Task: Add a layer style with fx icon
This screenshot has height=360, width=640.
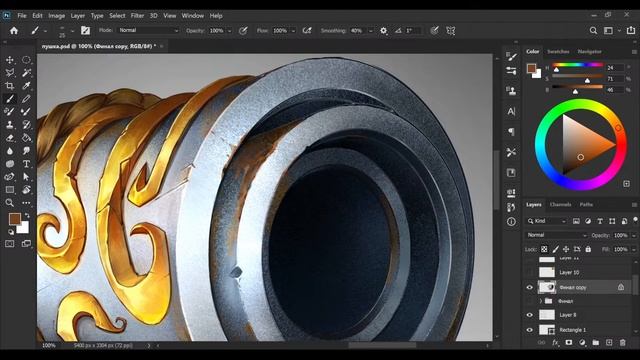Action: pos(555,342)
